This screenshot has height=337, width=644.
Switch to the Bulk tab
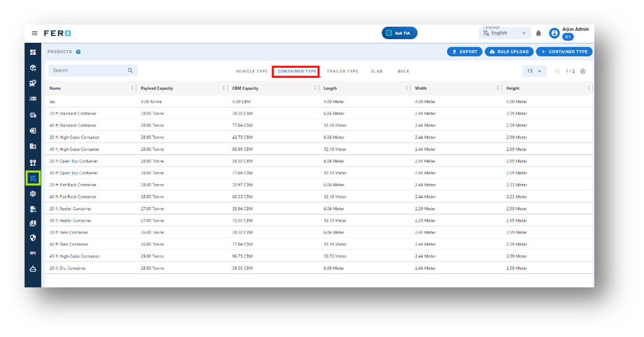point(404,71)
